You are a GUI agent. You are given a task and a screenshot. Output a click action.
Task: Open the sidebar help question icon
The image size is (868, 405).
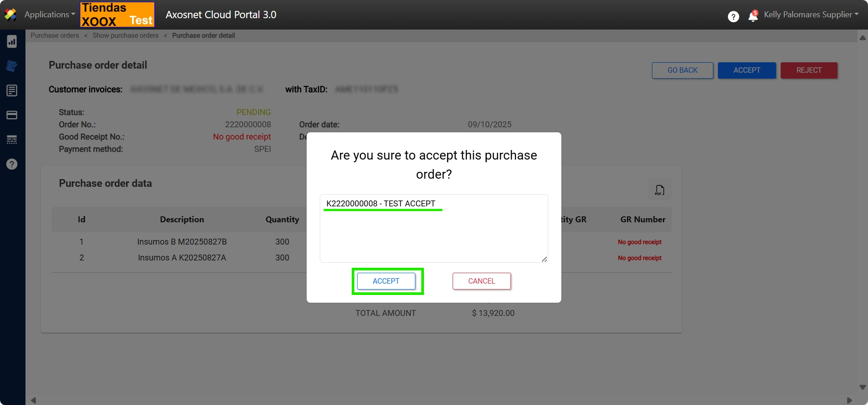click(12, 164)
